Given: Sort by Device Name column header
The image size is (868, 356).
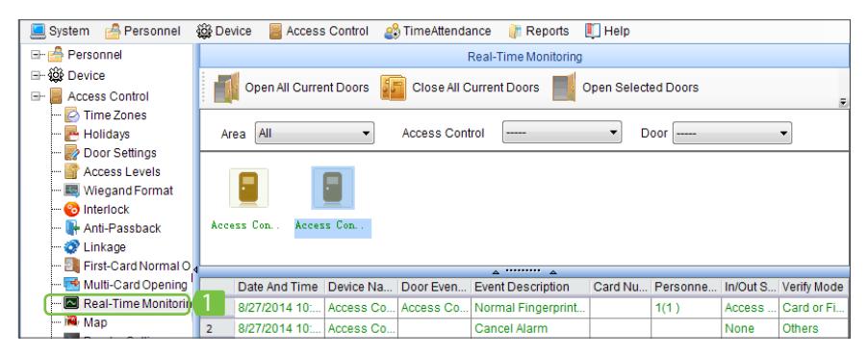Looking at the screenshot, I should 360,288.
